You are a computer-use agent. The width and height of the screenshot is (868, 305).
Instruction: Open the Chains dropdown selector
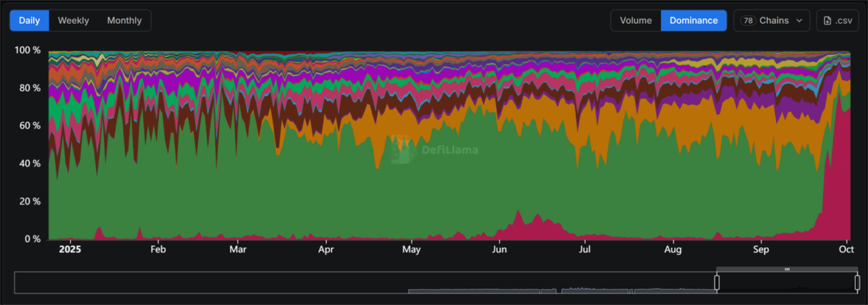(x=773, y=21)
